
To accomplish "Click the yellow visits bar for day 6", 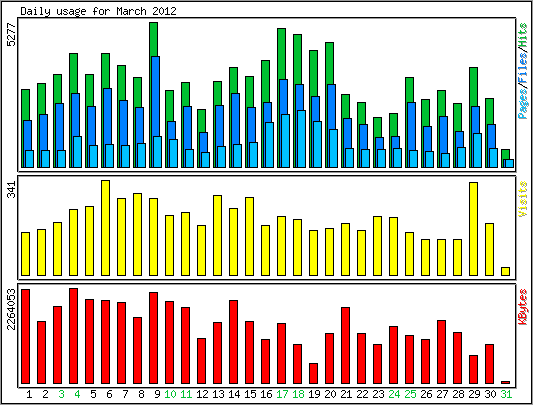I will pyautogui.click(x=105, y=228).
